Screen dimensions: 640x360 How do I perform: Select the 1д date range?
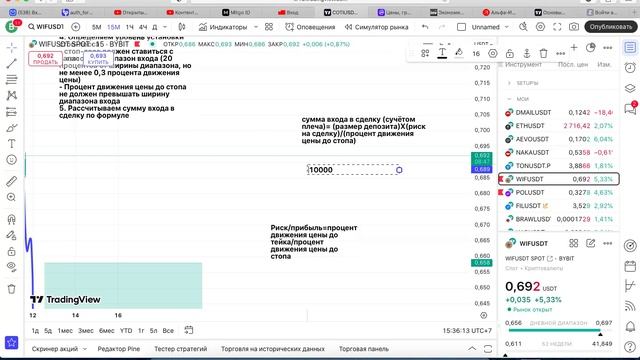35,331
